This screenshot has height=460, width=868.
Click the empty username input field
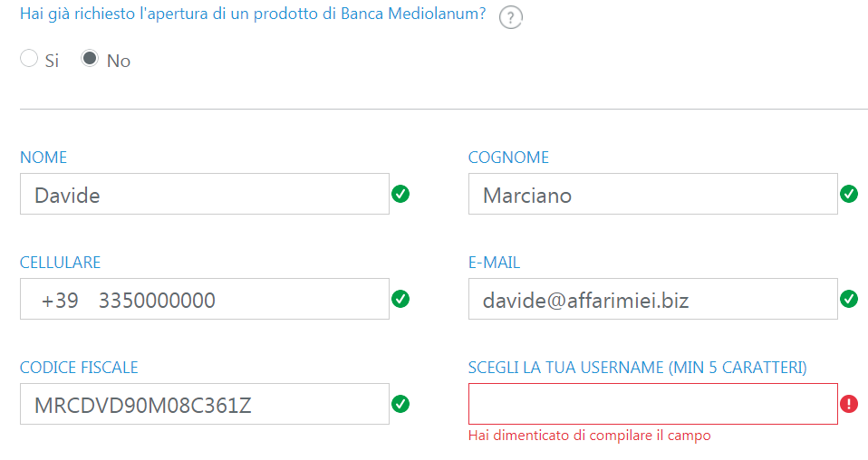click(652, 404)
